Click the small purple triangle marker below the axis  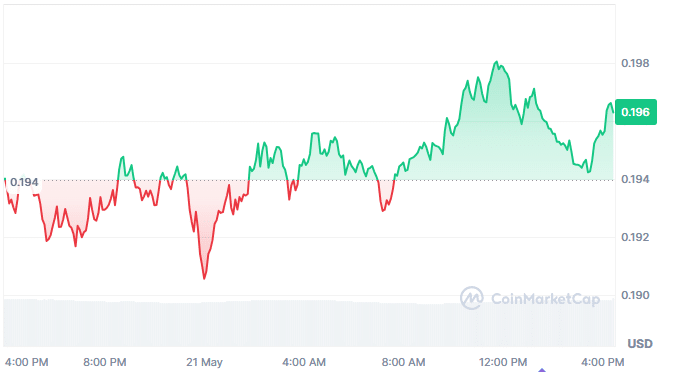[542, 370]
